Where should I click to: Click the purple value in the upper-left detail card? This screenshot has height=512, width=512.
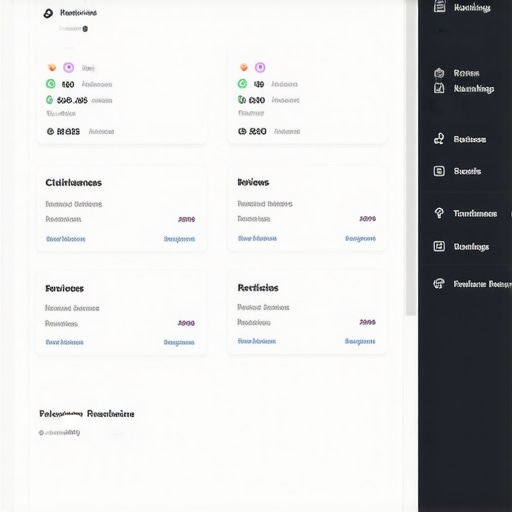tap(187, 219)
